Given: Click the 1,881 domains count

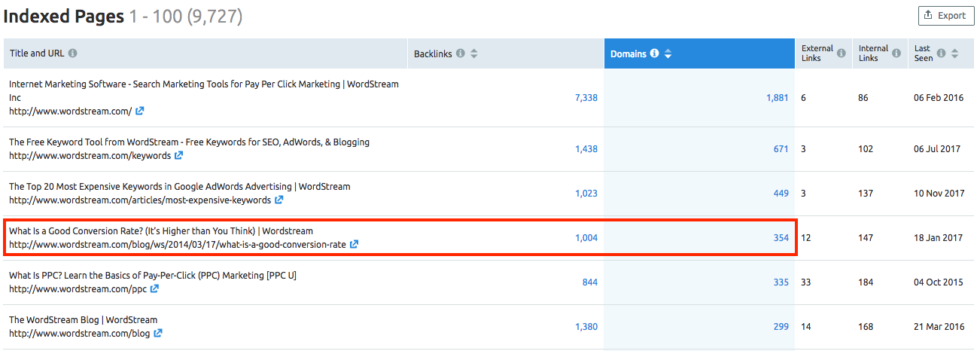Looking at the screenshot, I should (x=777, y=98).
